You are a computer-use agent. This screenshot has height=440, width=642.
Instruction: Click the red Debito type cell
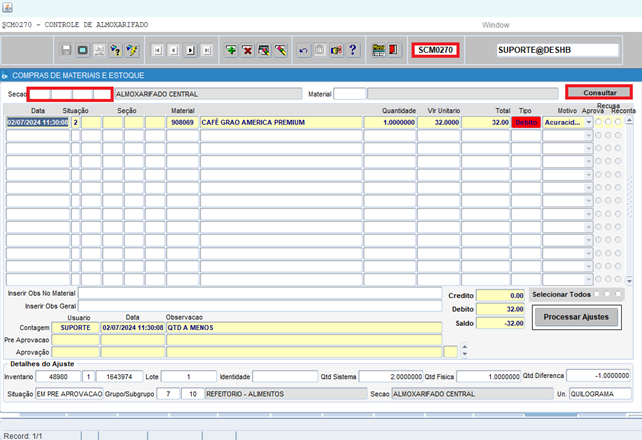(x=526, y=122)
